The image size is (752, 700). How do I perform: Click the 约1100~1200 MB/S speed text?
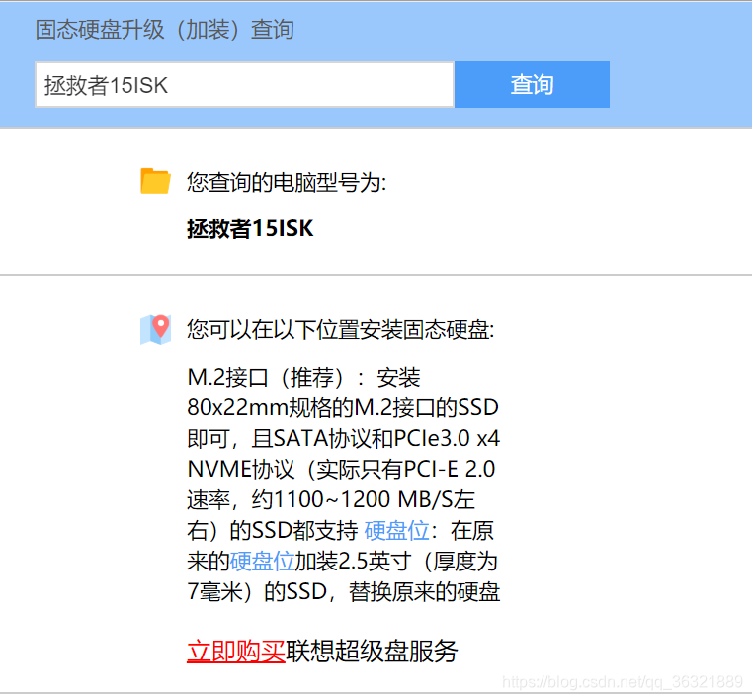[x=363, y=500]
